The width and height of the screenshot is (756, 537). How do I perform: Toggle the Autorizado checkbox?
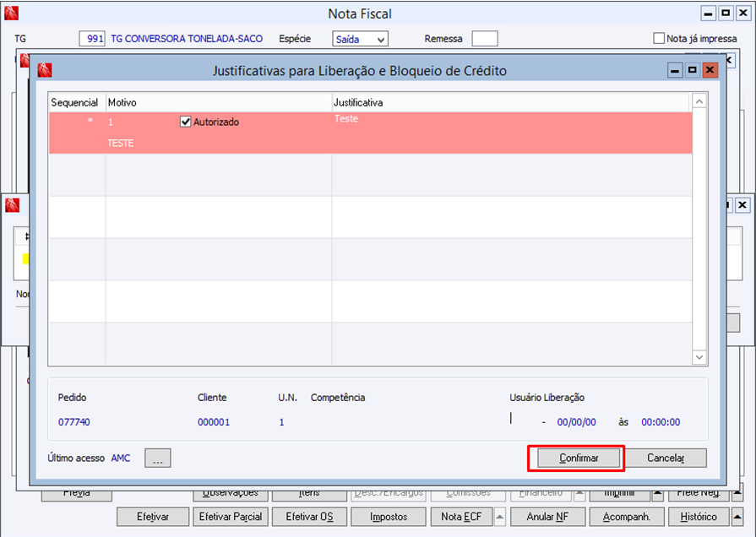[x=186, y=122]
